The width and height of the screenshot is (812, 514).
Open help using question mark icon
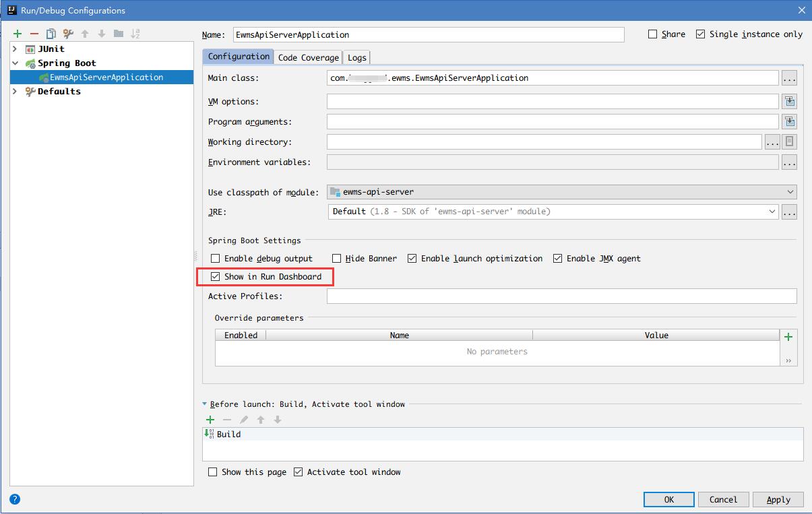click(x=15, y=499)
